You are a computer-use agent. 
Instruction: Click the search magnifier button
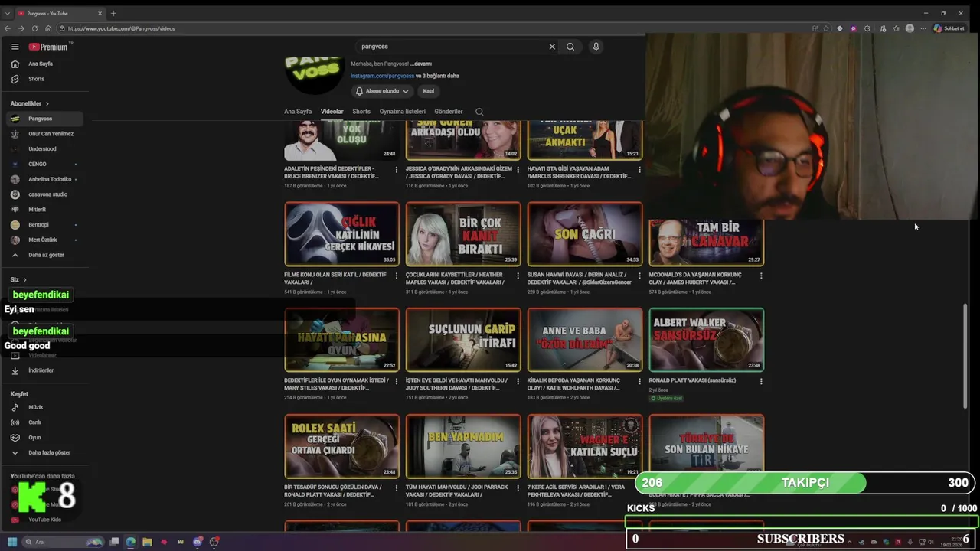[570, 47]
